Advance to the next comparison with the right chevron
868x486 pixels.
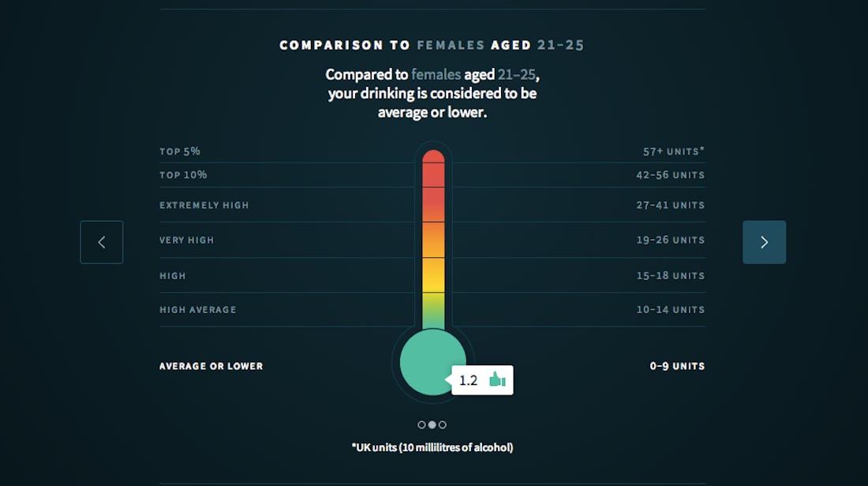tap(764, 242)
